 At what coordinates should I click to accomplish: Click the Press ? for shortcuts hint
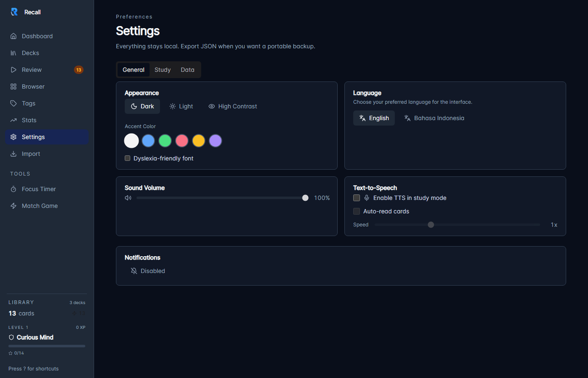34,369
